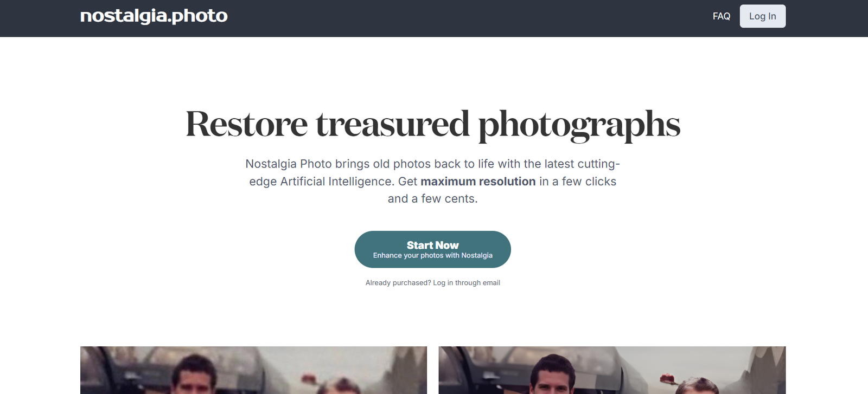Click the bold maximum resolution text
Viewport: 868px width, 394px height.
478,182
